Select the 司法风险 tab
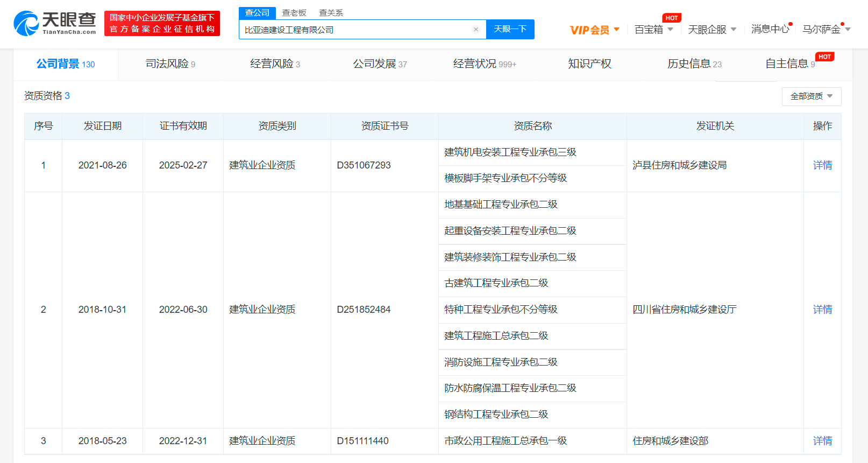Image resolution: width=868 pixels, height=463 pixels. pos(170,64)
